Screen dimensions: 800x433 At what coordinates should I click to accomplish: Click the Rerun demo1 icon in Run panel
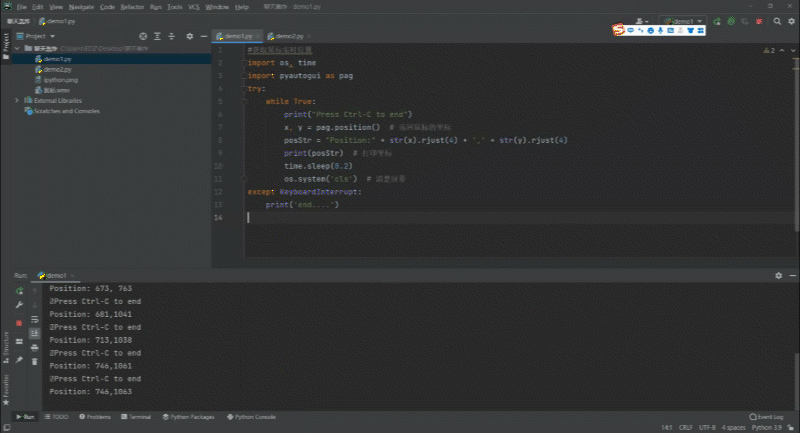tap(19, 291)
